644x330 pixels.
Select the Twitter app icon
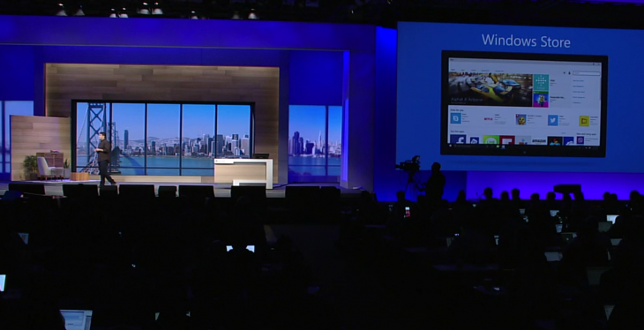click(x=553, y=120)
